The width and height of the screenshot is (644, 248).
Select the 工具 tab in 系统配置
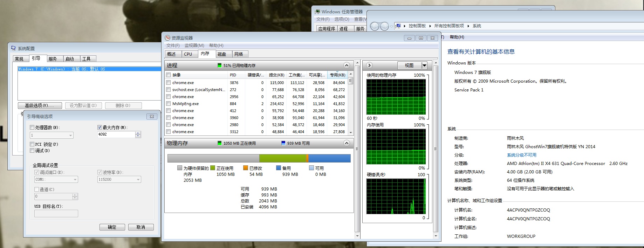coord(88,59)
